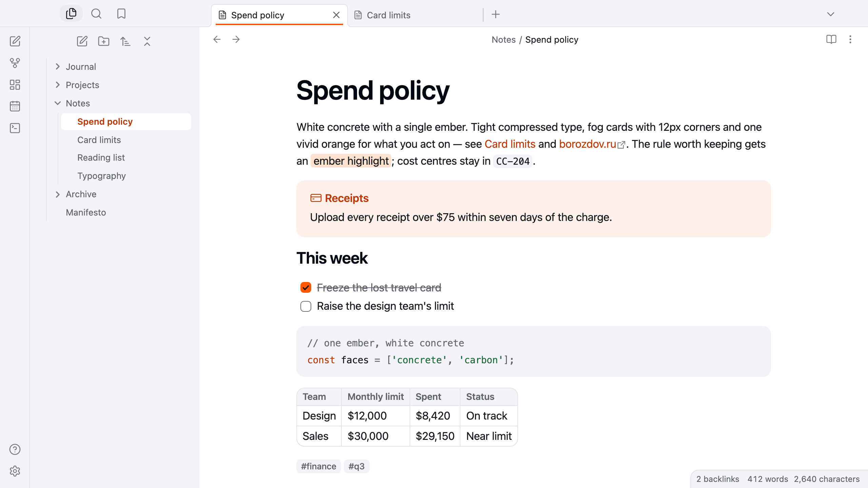Follow the Card limits internal link
Screen dimensions: 868x488
(510, 144)
